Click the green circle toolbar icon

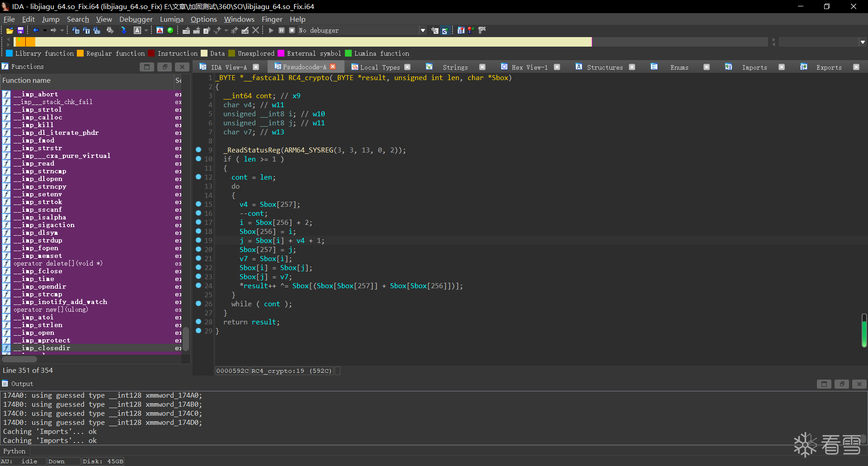(170, 30)
